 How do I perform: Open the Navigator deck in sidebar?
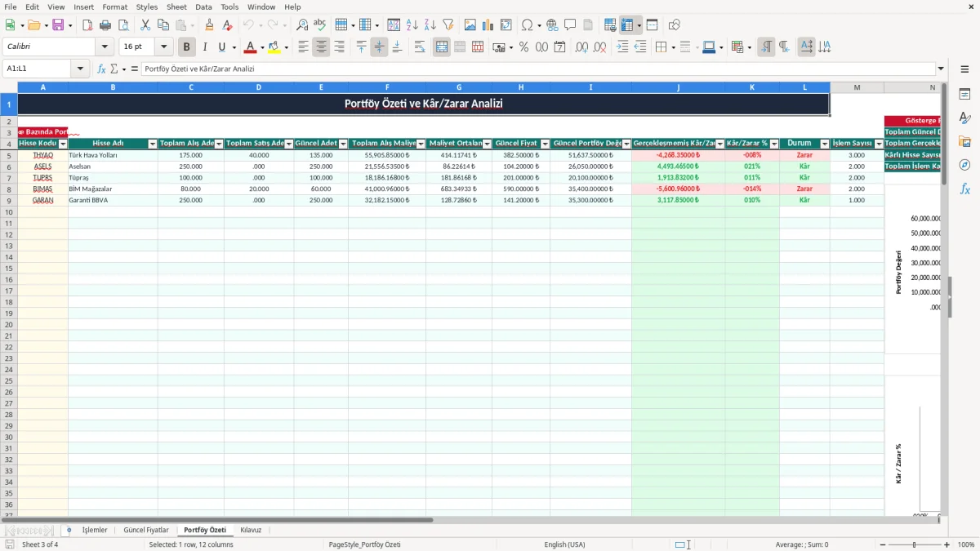[x=964, y=165]
